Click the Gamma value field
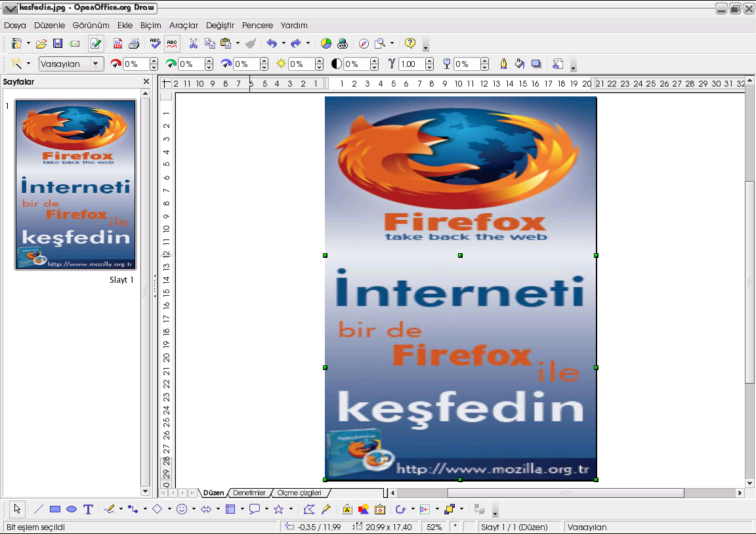Viewport: 756px width, 534px height. [412, 64]
